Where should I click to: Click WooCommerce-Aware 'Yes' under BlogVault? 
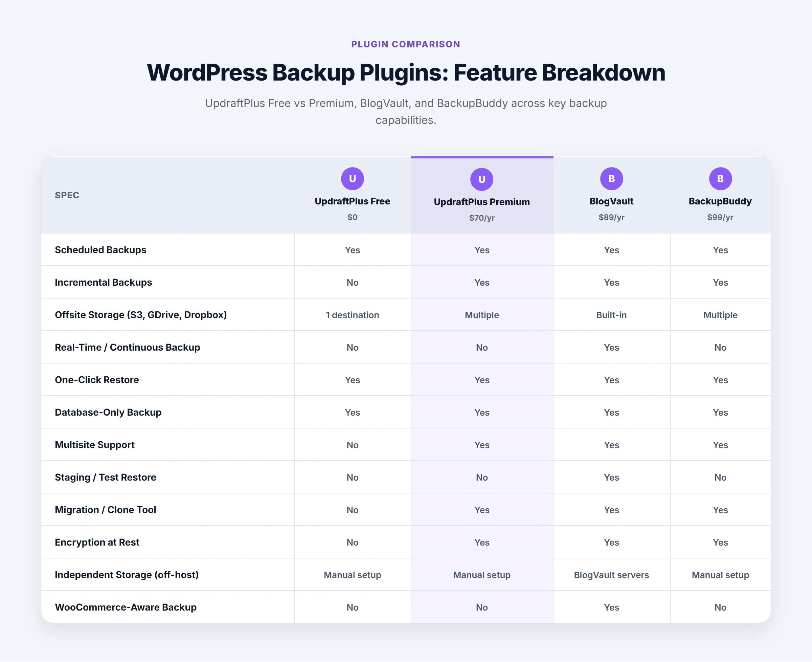pos(611,608)
